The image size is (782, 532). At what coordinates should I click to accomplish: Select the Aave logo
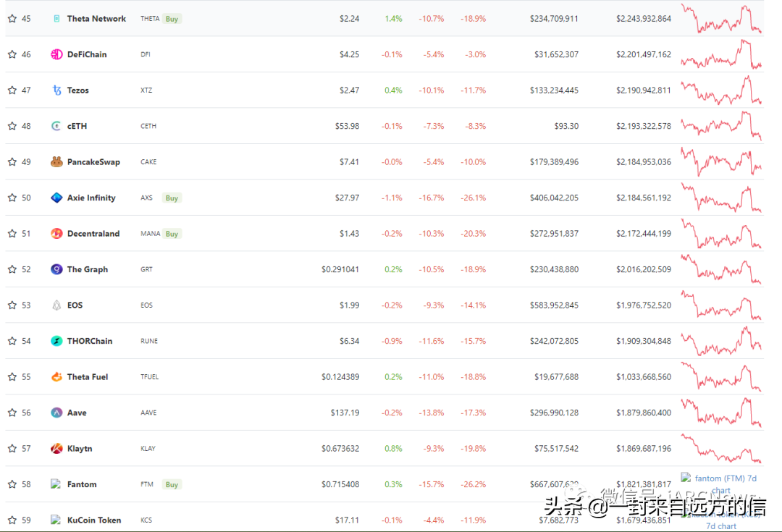[55, 412]
